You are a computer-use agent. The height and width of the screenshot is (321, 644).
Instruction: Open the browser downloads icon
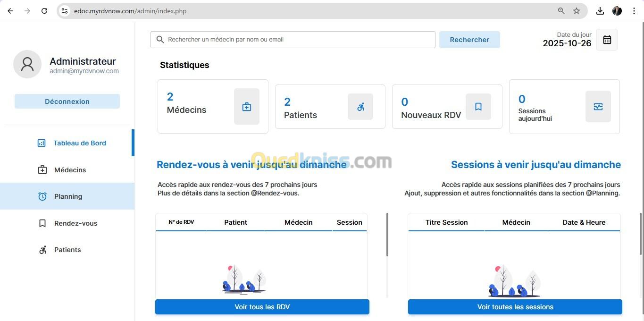[x=600, y=11]
